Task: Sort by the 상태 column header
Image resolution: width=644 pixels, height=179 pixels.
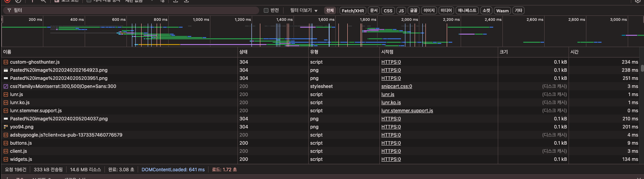Action: coord(273,52)
